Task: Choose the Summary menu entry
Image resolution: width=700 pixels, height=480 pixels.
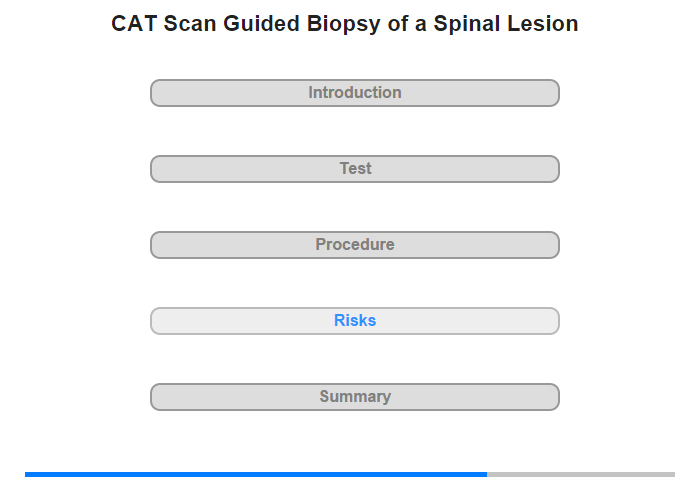Action: [x=355, y=397]
